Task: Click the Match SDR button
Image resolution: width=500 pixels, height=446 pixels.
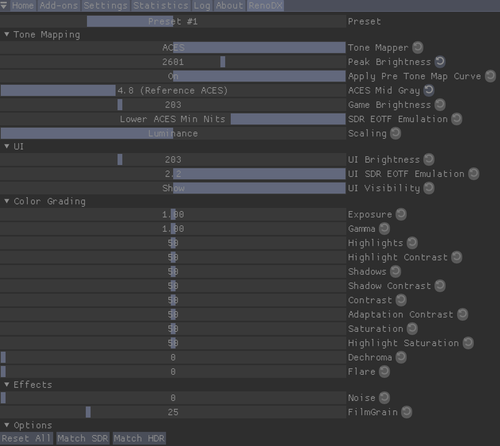Action: coord(83,438)
